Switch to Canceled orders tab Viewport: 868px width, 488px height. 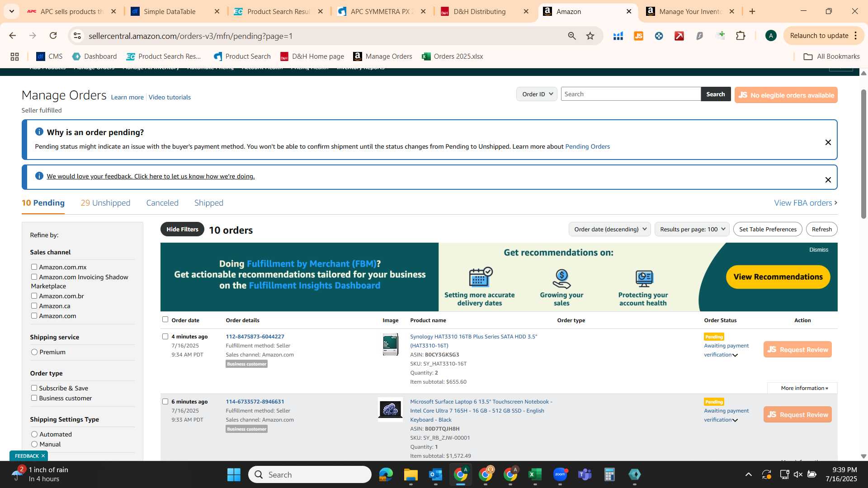[162, 203]
